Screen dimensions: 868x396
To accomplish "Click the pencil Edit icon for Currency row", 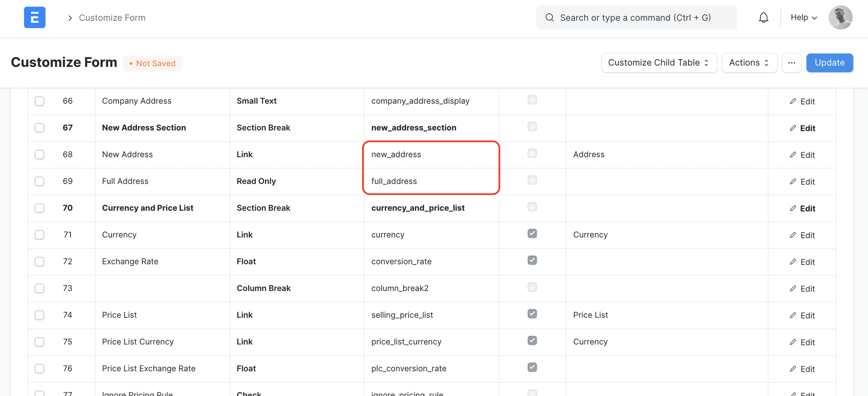I will click(x=793, y=235).
